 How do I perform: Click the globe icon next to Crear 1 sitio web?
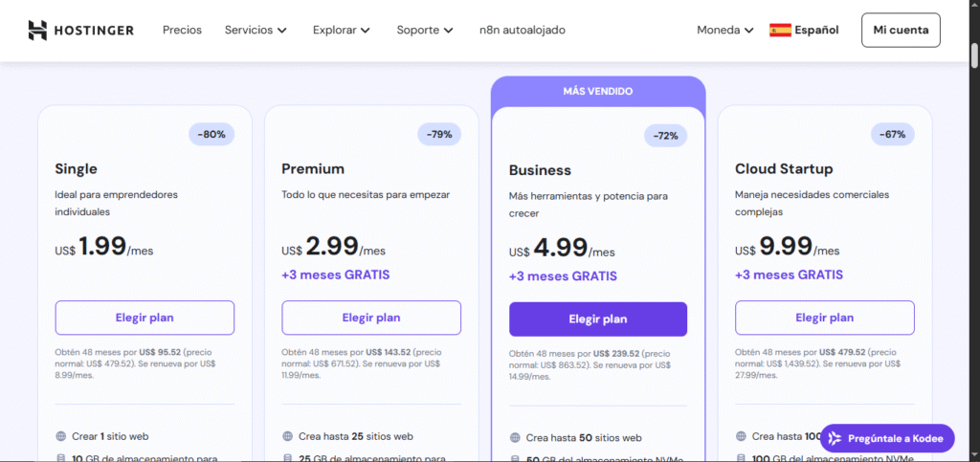[x=61, y=436]
